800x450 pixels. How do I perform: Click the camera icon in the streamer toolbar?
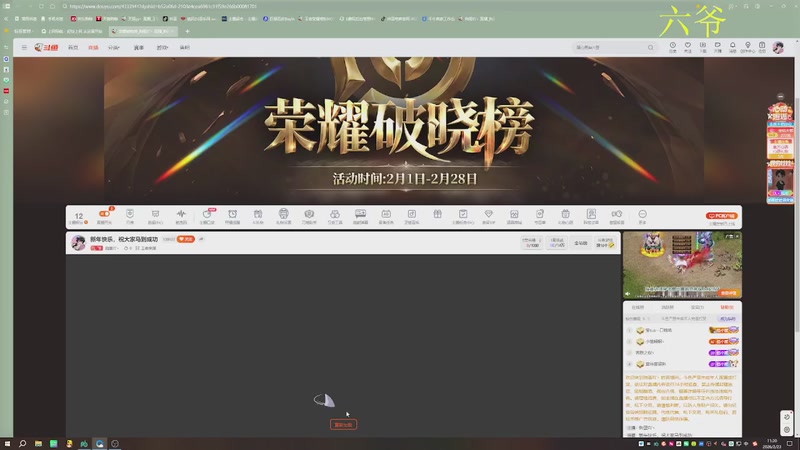pos(309,216)
